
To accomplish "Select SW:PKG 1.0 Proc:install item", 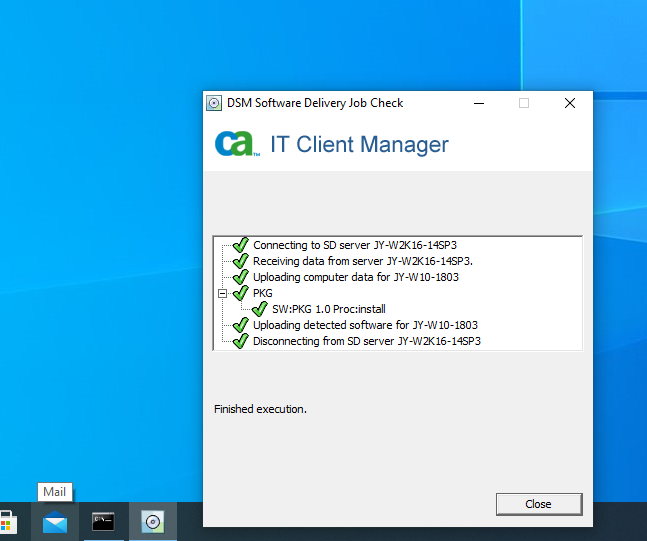I will 328,309.
